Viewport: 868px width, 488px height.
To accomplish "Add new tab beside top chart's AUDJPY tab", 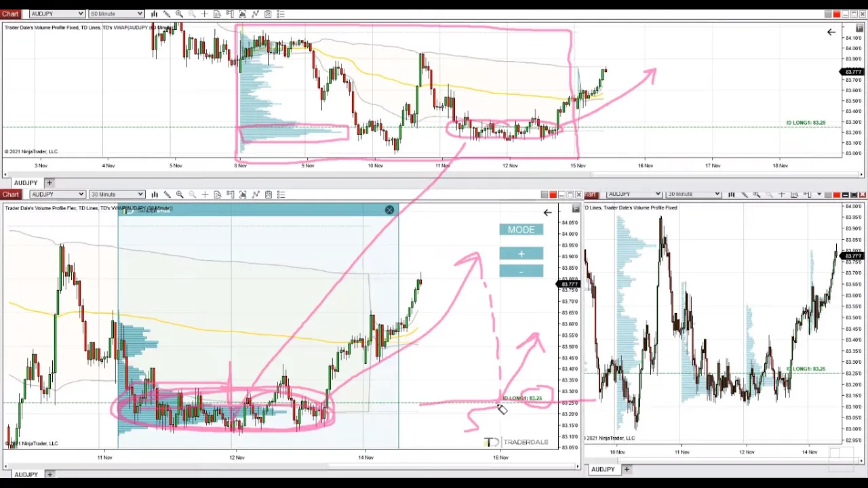I will 49,183.
